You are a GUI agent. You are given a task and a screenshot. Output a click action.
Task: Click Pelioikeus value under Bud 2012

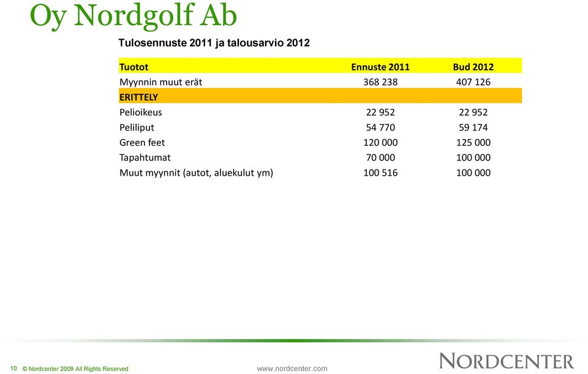click(x=473, y=113)
